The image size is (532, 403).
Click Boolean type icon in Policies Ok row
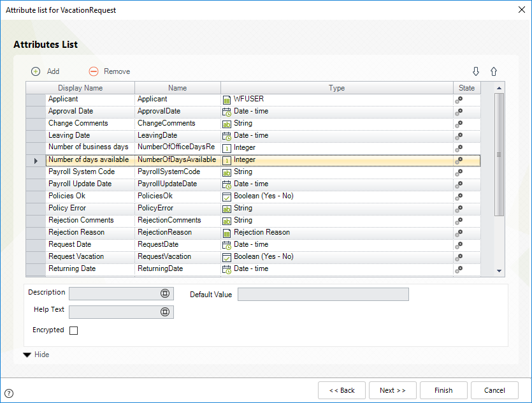click(227, 196)
